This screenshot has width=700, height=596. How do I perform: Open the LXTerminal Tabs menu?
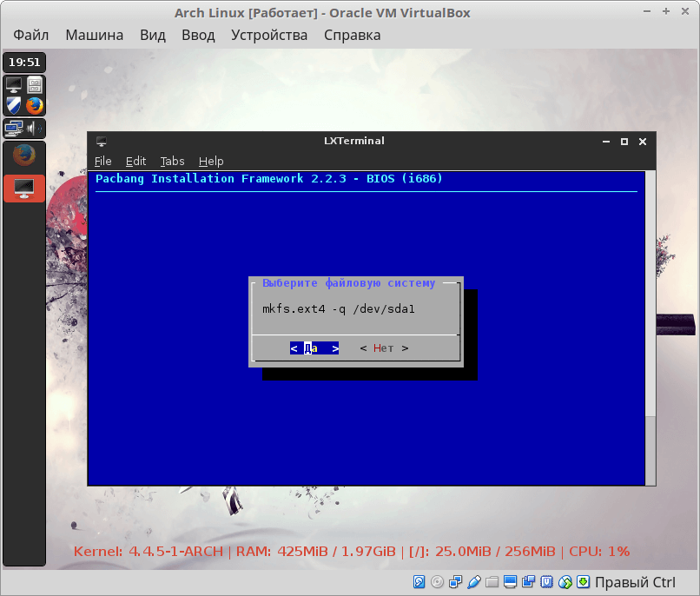tap(172, 161)
